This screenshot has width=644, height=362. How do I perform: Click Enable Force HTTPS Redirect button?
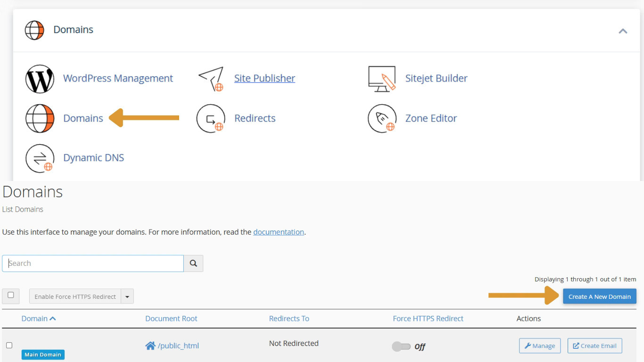point(75,296)
